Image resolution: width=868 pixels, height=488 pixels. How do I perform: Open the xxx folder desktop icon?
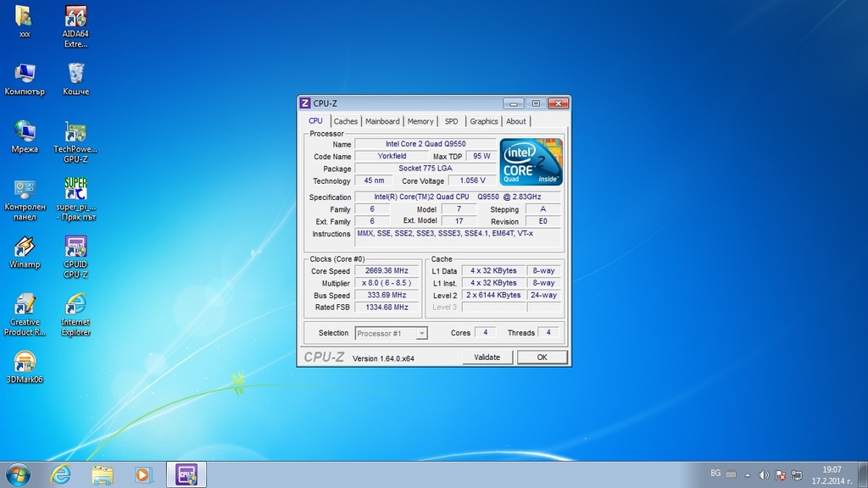click(25, 21)
